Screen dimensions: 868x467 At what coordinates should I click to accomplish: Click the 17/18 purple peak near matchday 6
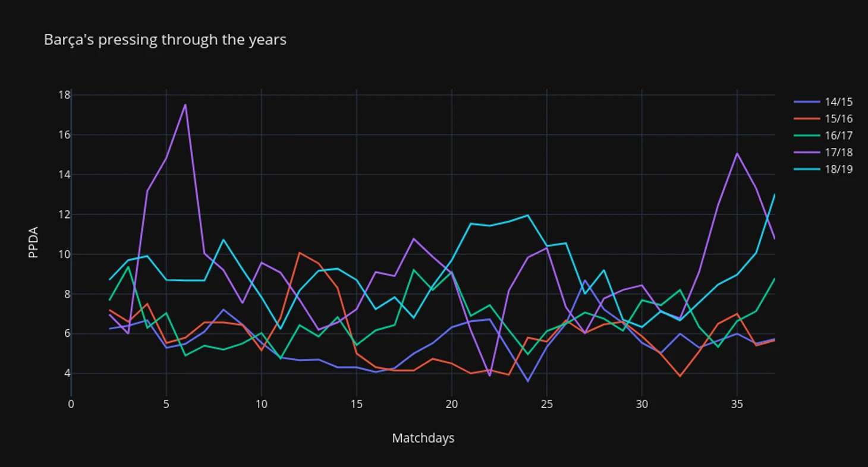(185, 105)
